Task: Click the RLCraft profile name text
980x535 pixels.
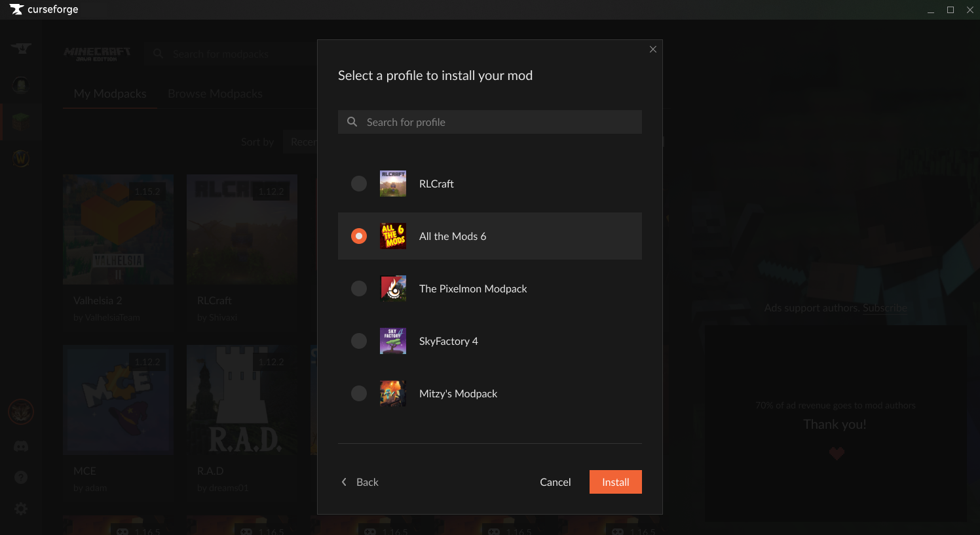Action: 436,184
